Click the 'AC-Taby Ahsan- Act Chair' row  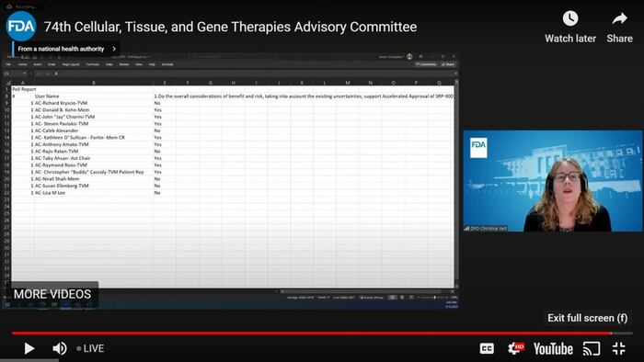(x=63, y=158)
